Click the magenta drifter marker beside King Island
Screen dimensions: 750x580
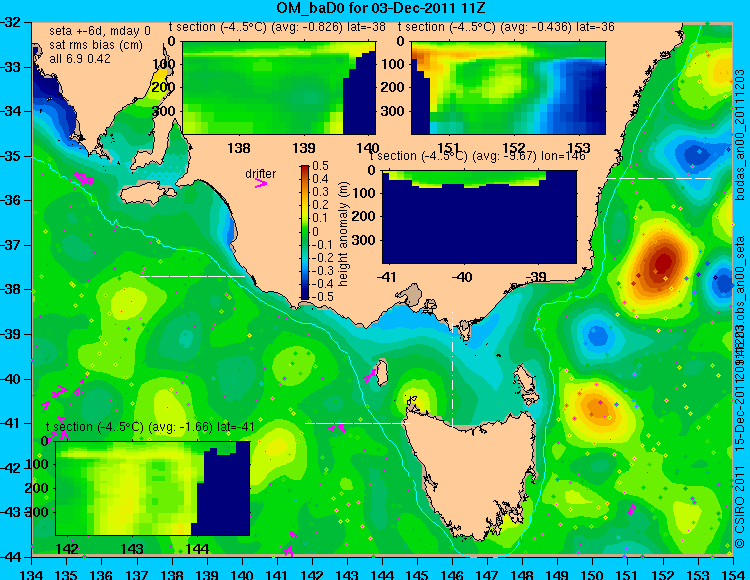click(x=370, y=375)
